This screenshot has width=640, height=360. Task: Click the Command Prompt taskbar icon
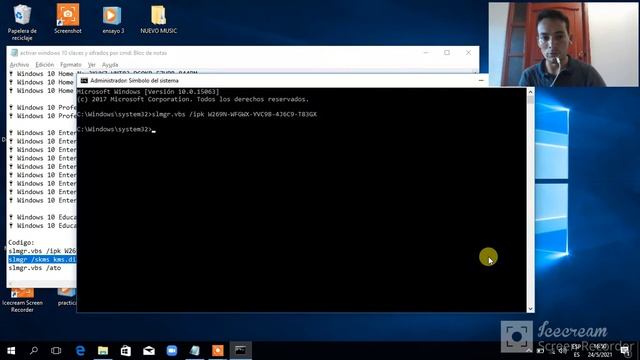[x=240, y=350]
